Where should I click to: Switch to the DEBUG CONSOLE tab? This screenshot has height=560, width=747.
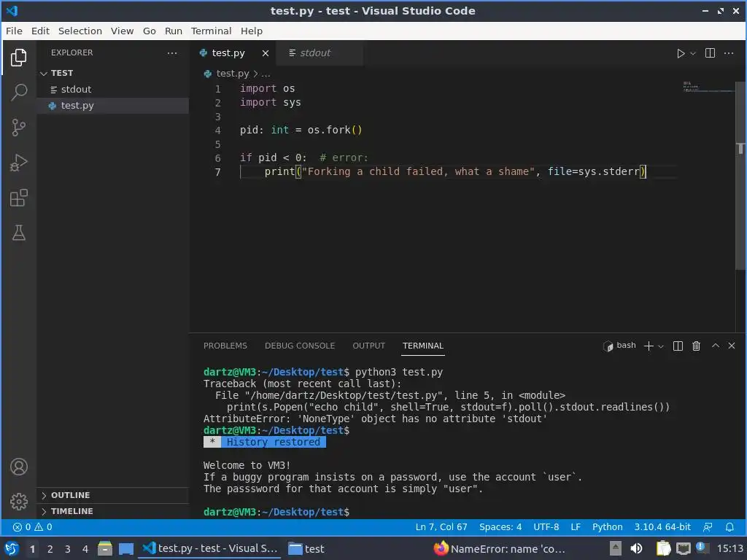(300, 346)
